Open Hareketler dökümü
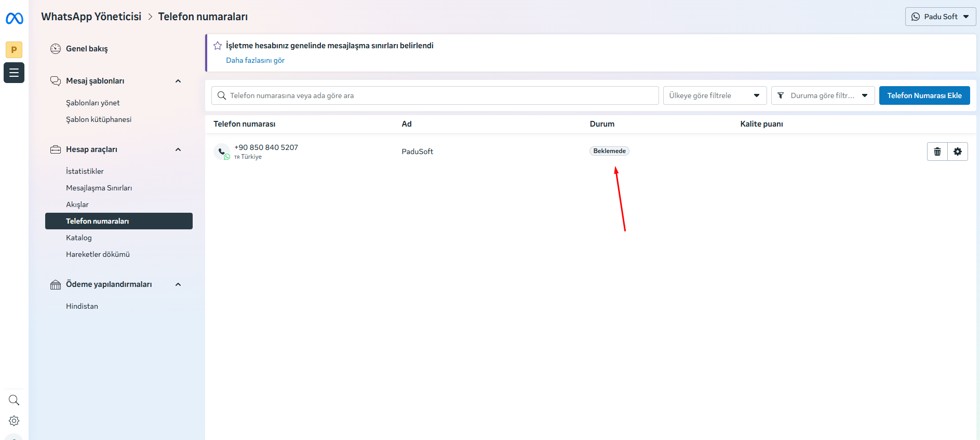 [x=98, y=254]
